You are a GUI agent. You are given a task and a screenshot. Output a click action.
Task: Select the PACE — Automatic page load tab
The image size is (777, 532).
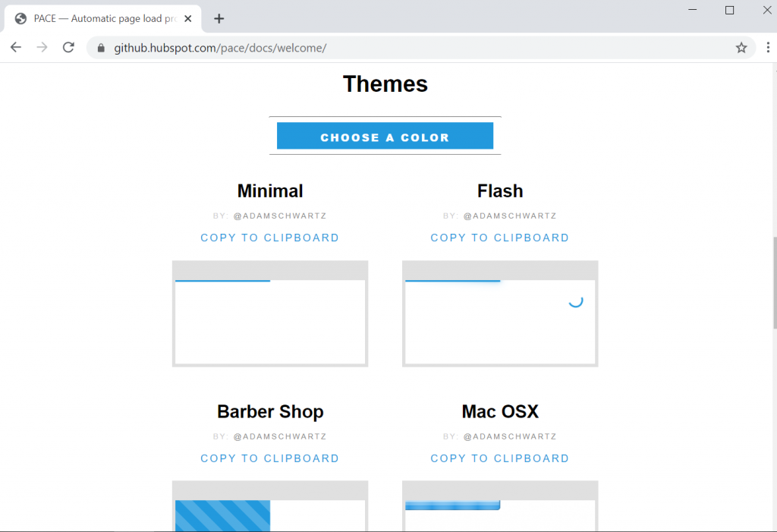103,19
